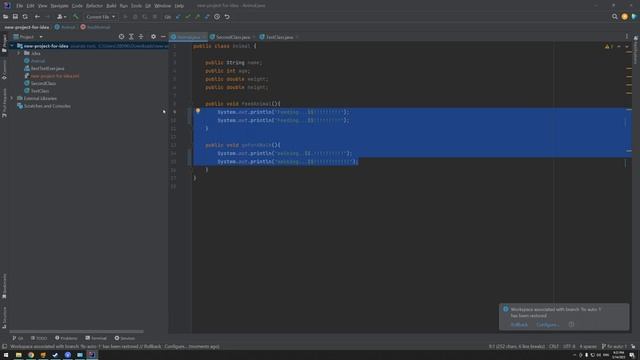Switch to TestClass.java editor tab

[x=279, y=37]
